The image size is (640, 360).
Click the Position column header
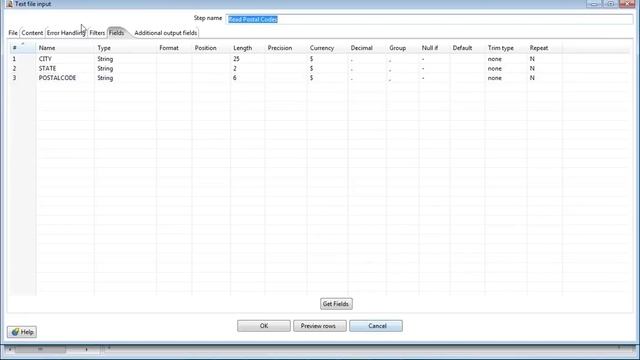tap(211, 48)
